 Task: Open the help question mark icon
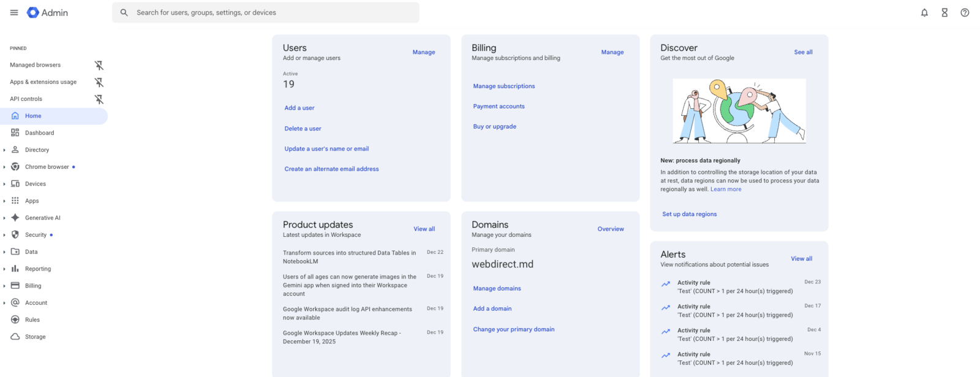(965, 12)
